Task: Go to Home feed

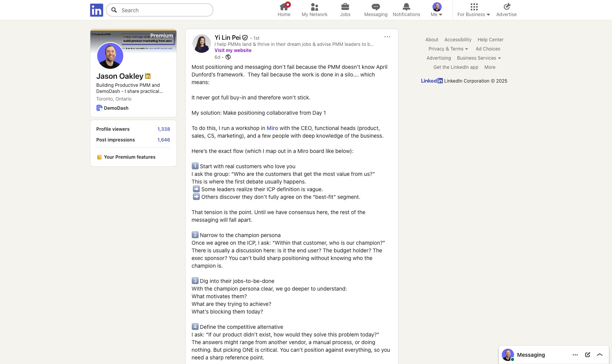Action: point(284,10)
